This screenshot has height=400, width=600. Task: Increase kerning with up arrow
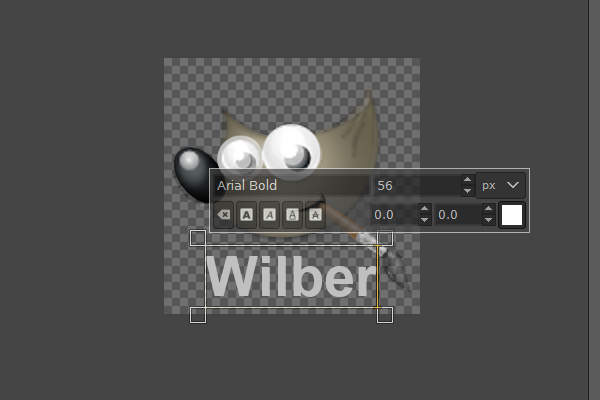pyautogui.click(x=488, y=209)
